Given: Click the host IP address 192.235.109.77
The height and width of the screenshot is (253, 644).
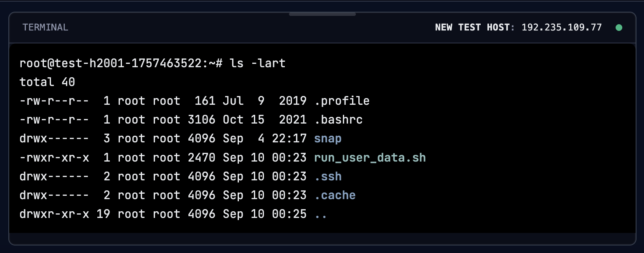Looking at the screenshot, I should 562,28.
